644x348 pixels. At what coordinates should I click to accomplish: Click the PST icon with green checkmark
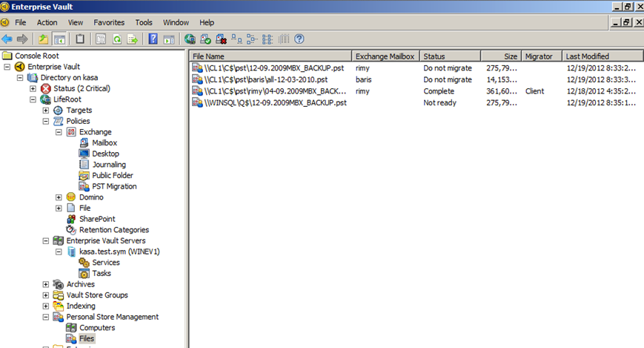(205, 39)
